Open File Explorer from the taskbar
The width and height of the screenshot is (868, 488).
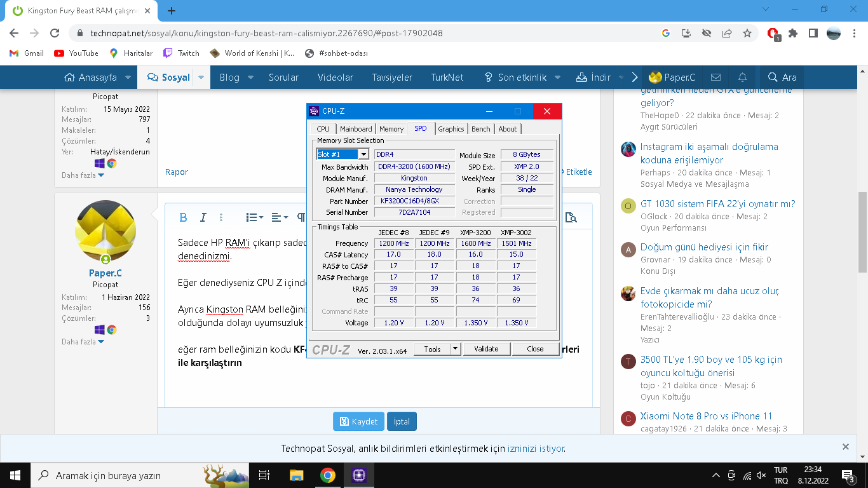(296, 475)
